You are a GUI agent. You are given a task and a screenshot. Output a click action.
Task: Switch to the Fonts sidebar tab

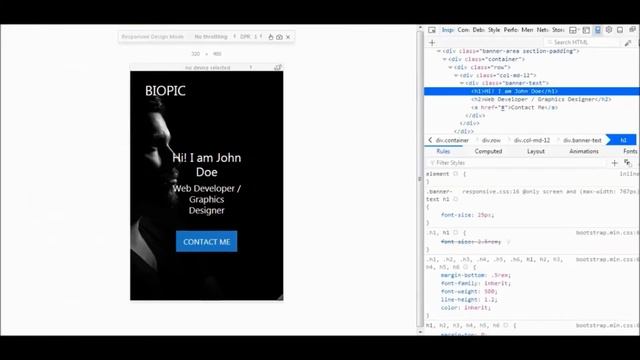pyautogui.click(x=630, y=151)
